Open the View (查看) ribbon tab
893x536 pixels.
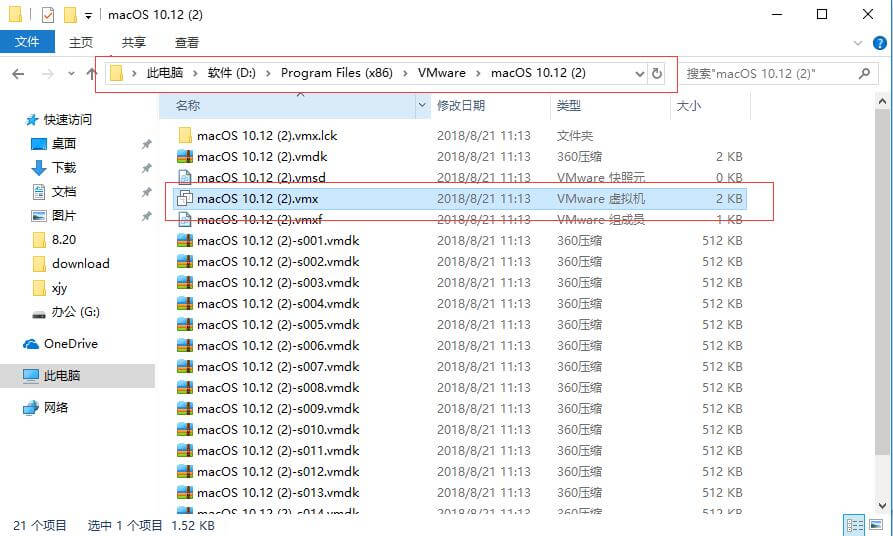(x=187, y=42)
